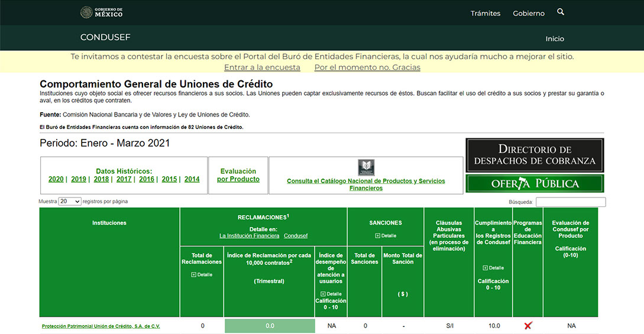
Task: Click Comportamiento General de Uniones de Crédito title
Action: click(156, 84)
